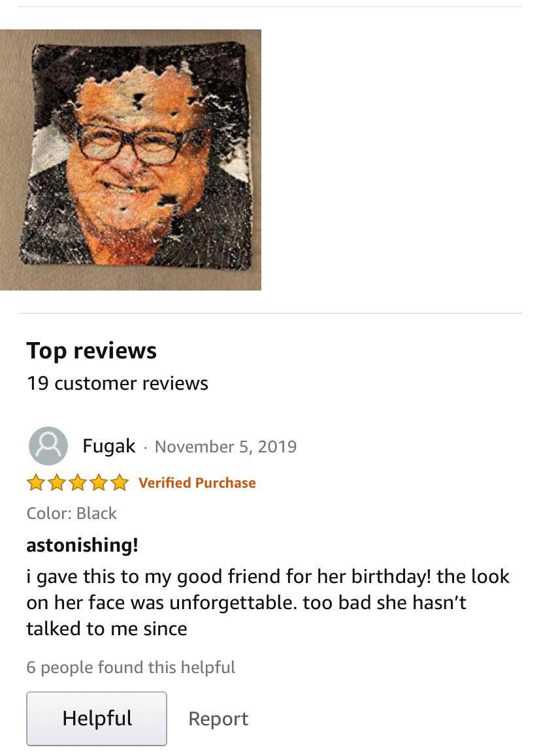Click the fourth rating star
541x756 pixels.
pos(99,482)
